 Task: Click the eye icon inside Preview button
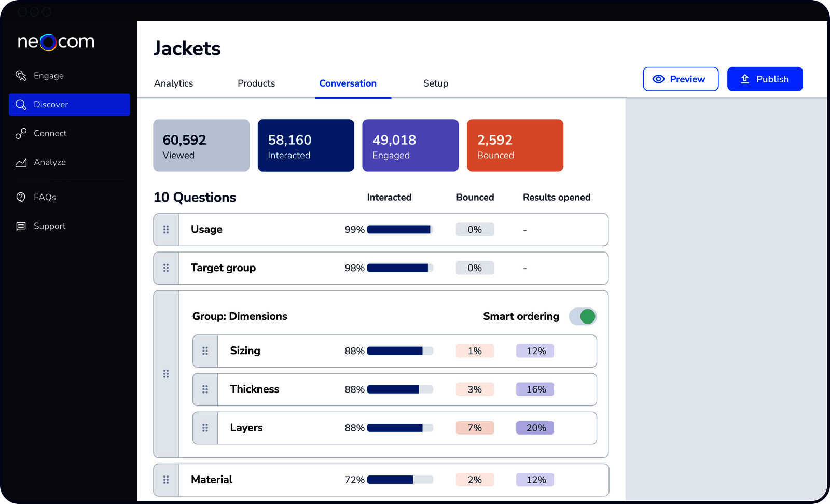click(x=659, y=79)
